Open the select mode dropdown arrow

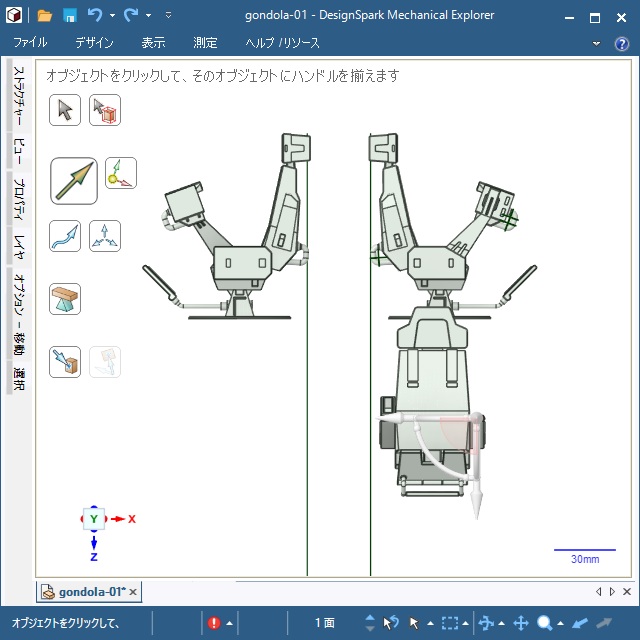point(430,623)
